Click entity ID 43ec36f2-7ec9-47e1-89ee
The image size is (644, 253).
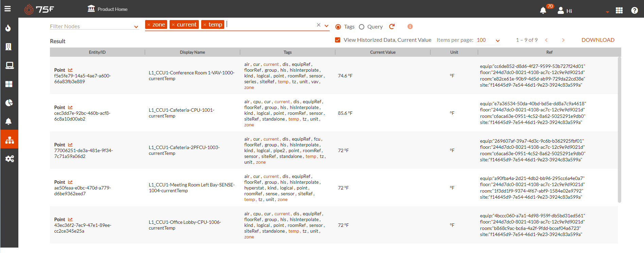pos(83,228)
